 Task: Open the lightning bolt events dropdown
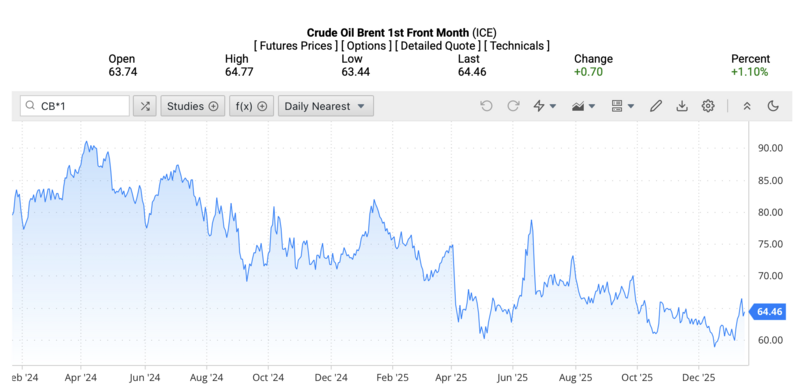(544, 106)
